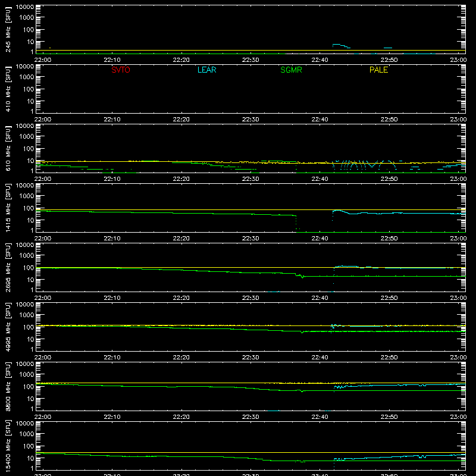
Task: Click 23:00 tick below the 245 MHz plot
Action: 458,60
